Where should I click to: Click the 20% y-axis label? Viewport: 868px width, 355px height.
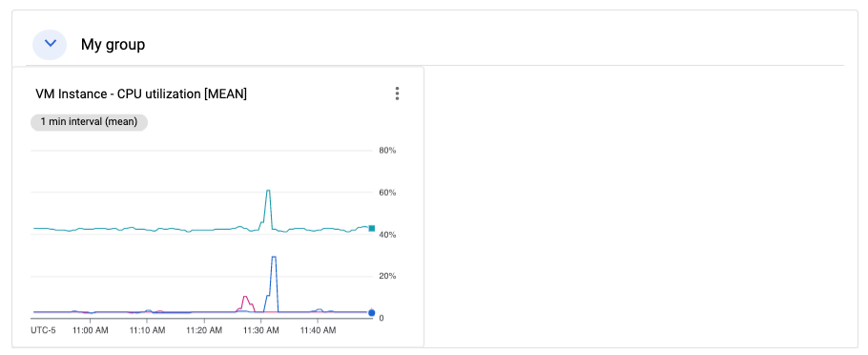pyautogui.click(x=387, y=276)
